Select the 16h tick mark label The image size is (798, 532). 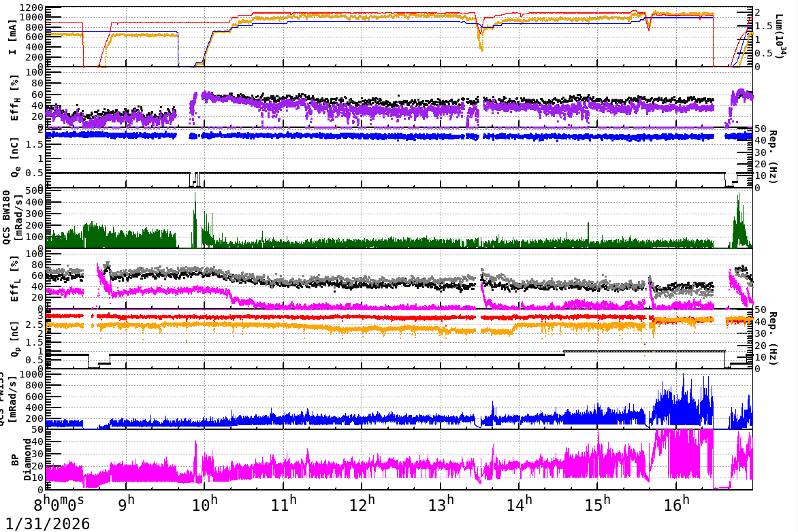[673, 502]
